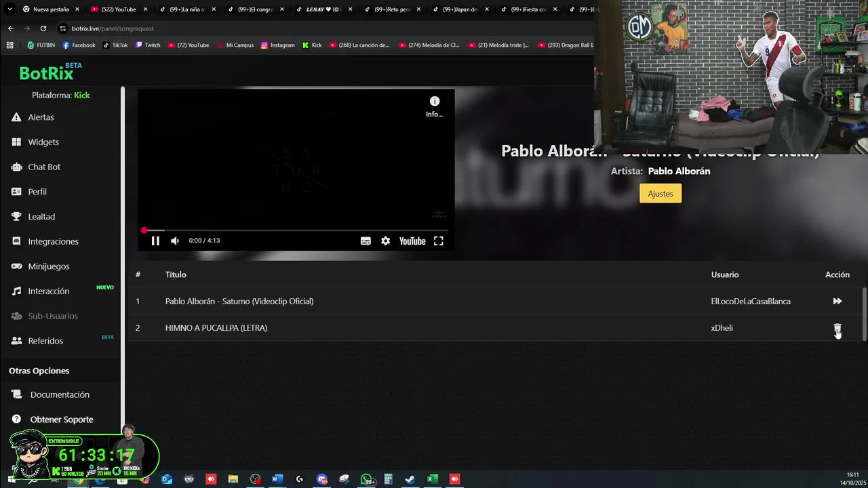Open the taskbar clock and date

coord(852,479)
